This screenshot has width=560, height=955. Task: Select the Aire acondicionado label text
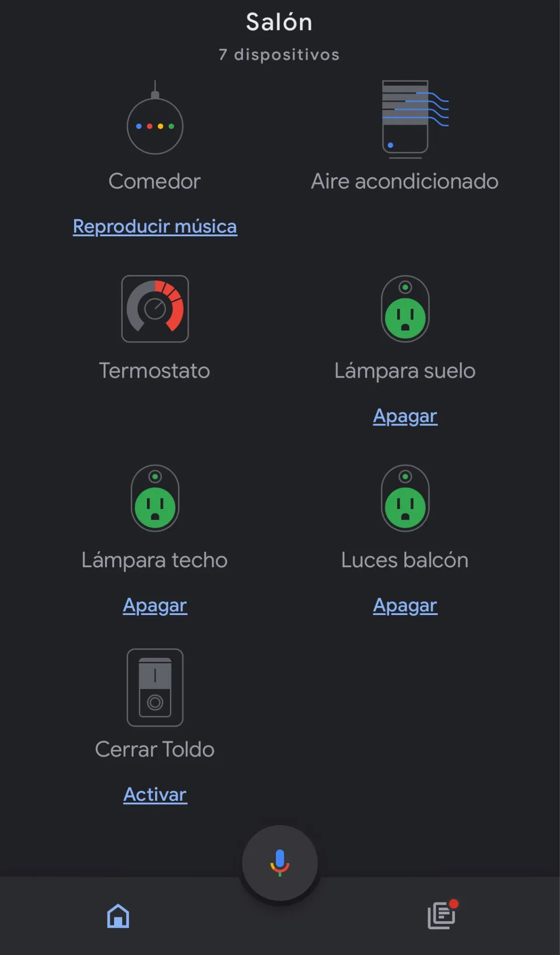405,181
